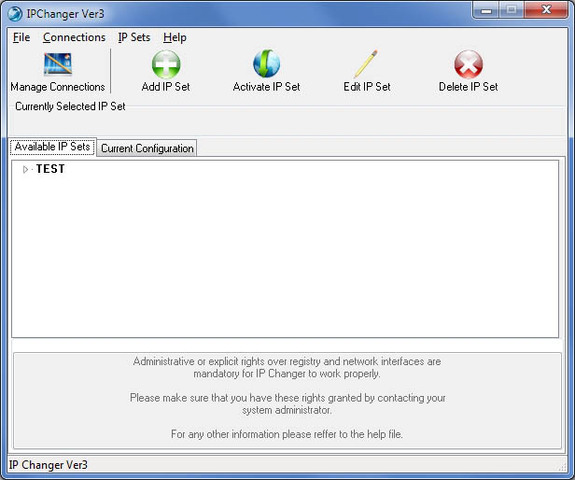575x480 pixels.
Task: Click the green Add IP Set icon
Action: [166, 64]
